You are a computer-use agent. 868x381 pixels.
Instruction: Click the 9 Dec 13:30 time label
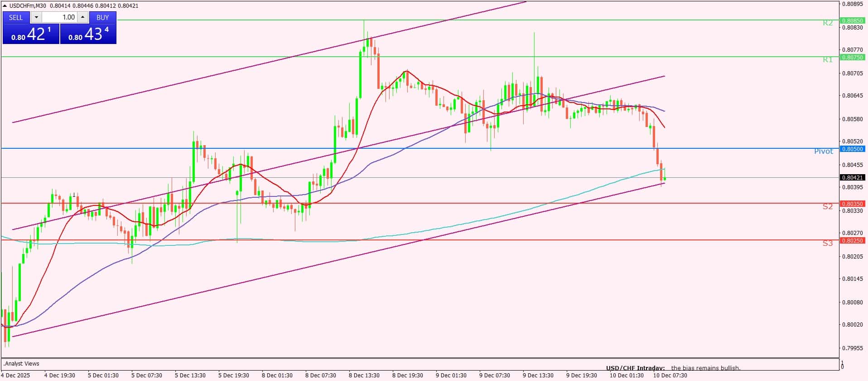tap(538, 375)
